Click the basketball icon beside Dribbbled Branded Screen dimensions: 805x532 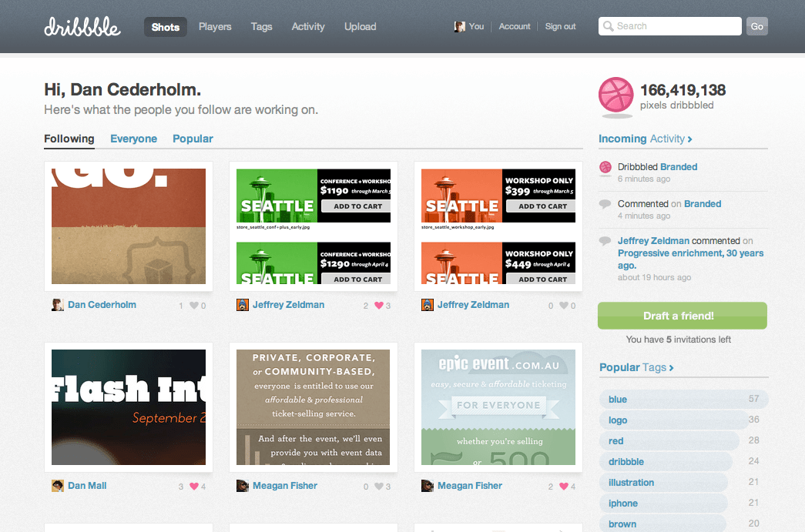(x=605, y=167)
